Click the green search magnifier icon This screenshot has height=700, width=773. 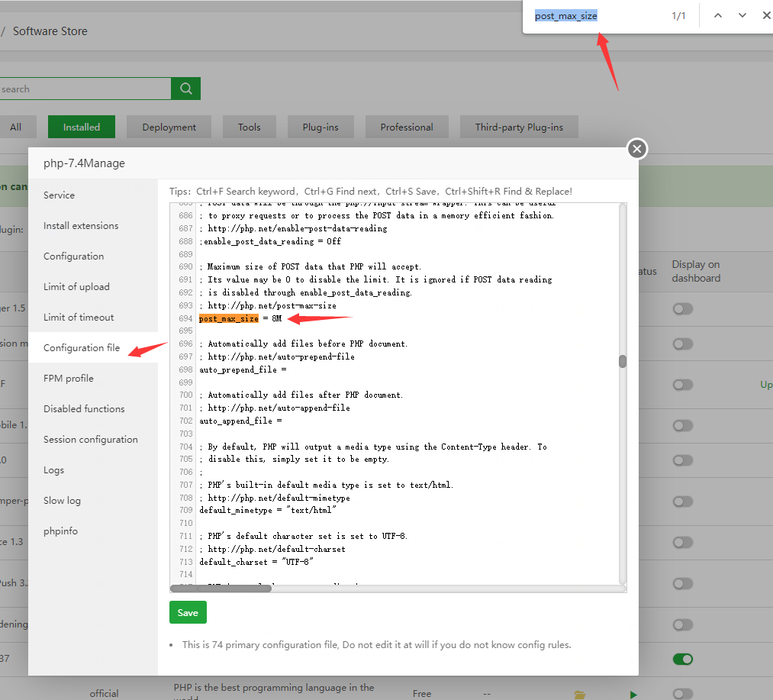coord(186,89)
